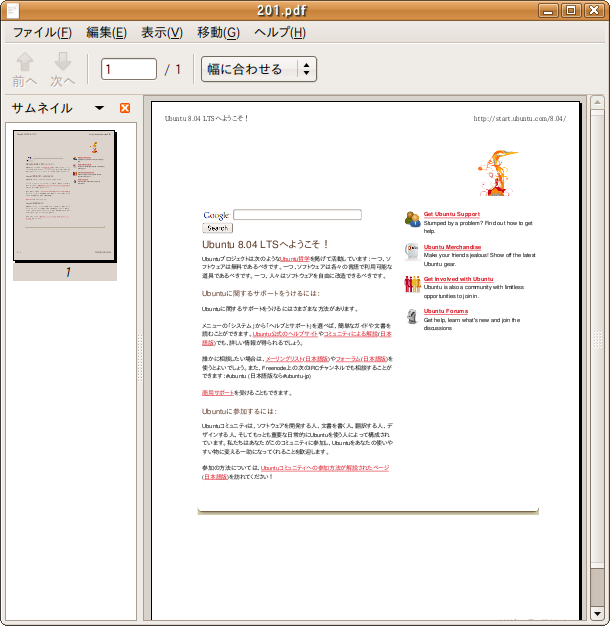Click the Ubuntu Merchandise icon
The width and height of the screenshot is (610, 626).
click(x=412, y=251)
